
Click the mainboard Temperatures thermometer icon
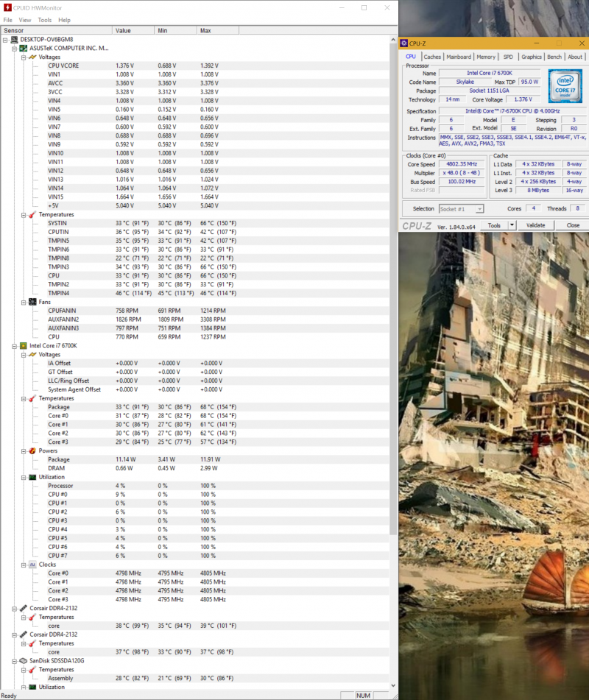(32, 215)
